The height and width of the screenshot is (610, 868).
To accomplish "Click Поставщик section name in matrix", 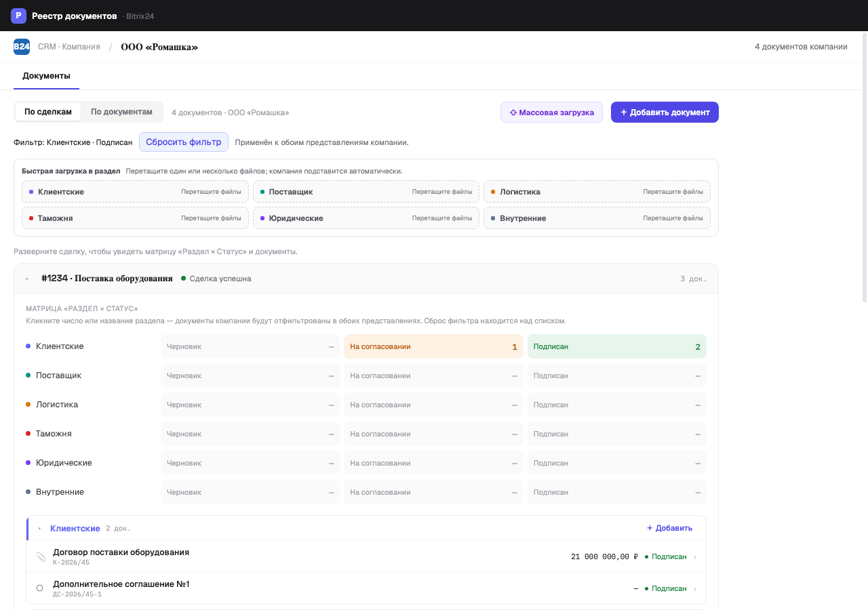I will pos(58,375).
